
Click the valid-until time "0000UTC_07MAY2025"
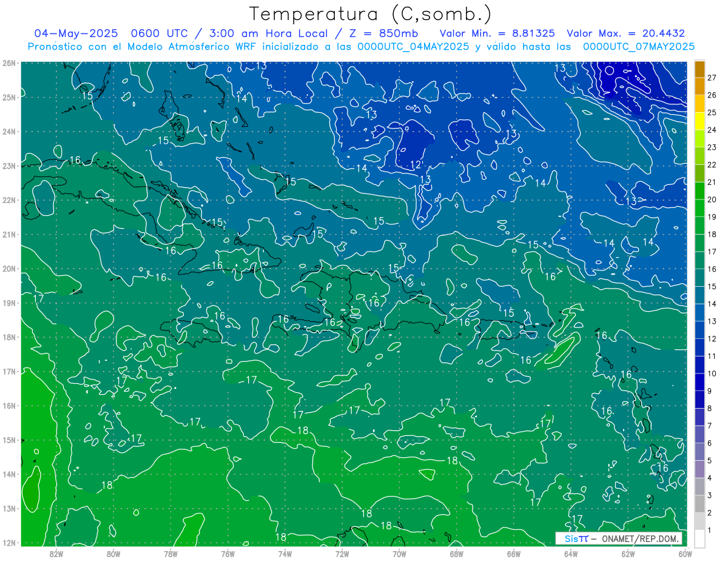(x=639, y=46)
